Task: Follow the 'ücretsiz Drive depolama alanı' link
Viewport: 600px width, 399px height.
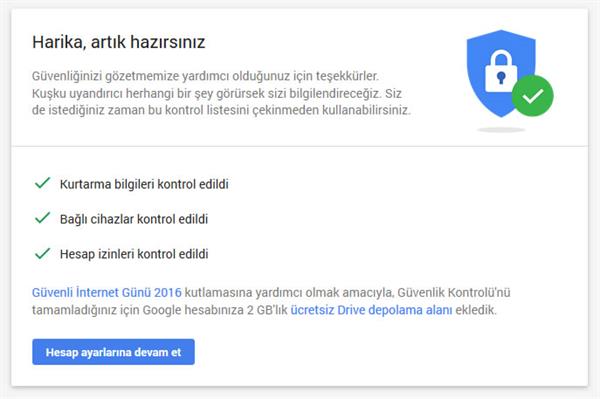Action: pos(372,310)
